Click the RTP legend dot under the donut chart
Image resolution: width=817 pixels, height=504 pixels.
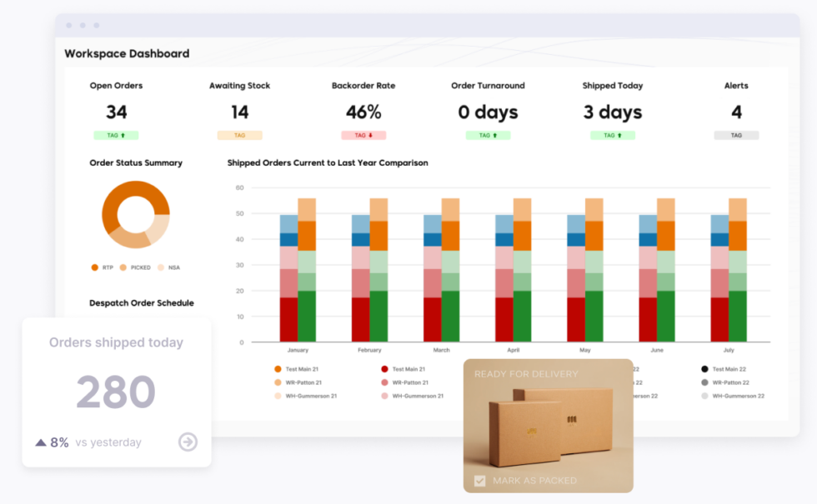point(94,267)
